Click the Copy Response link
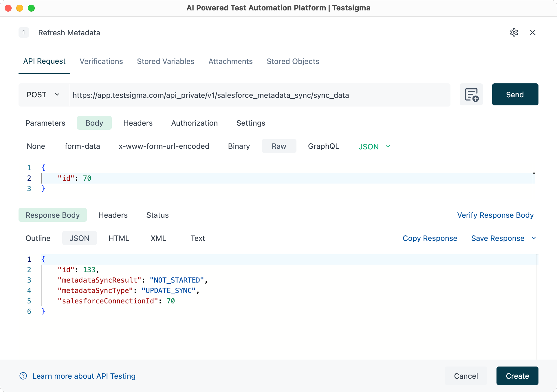This screenshot has width=557, height=392. tap(430, 238)
